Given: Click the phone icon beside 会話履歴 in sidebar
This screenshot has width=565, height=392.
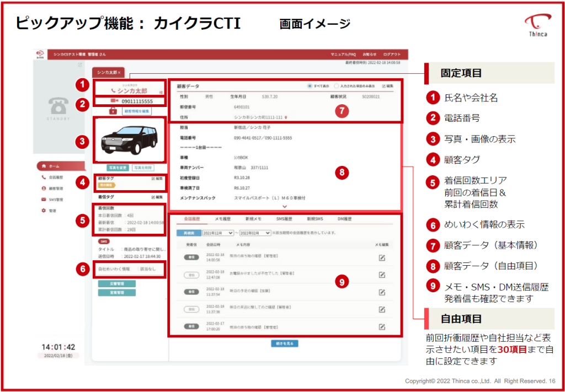Looking at the screenshot, I should pos(44,177).
